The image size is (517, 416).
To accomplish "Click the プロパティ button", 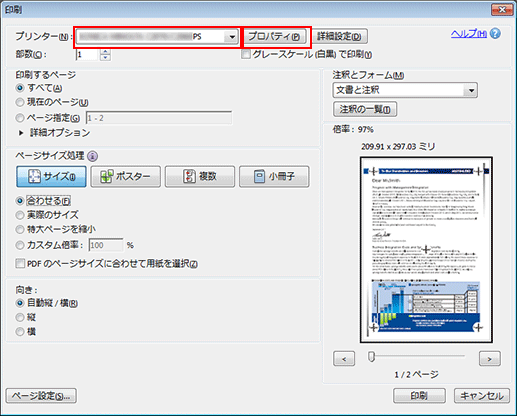I will tap(275, 36).
